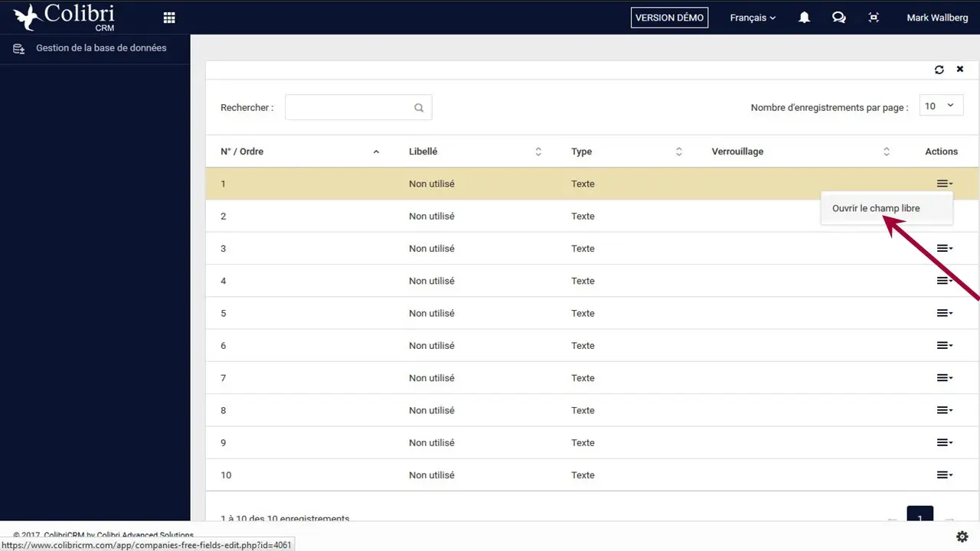Screen dimensions: 980x551
Task: Change records per page dropdown
Action: tap(942, 106)
